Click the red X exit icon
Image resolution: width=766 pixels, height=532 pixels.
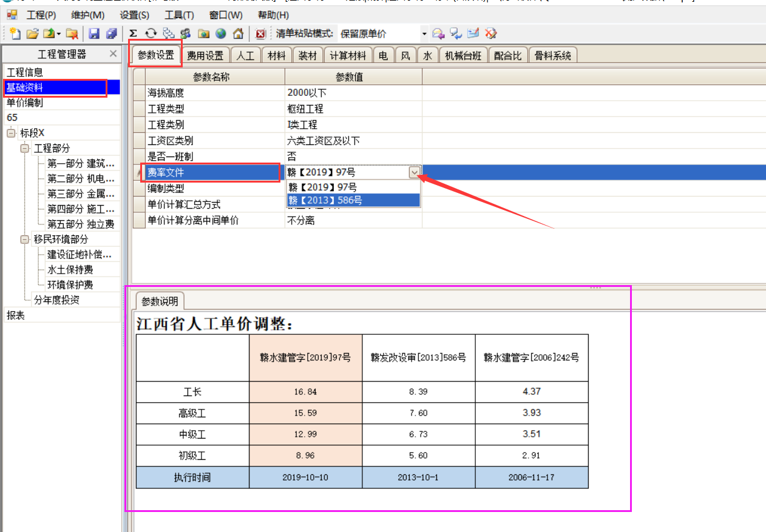(260, 34)
